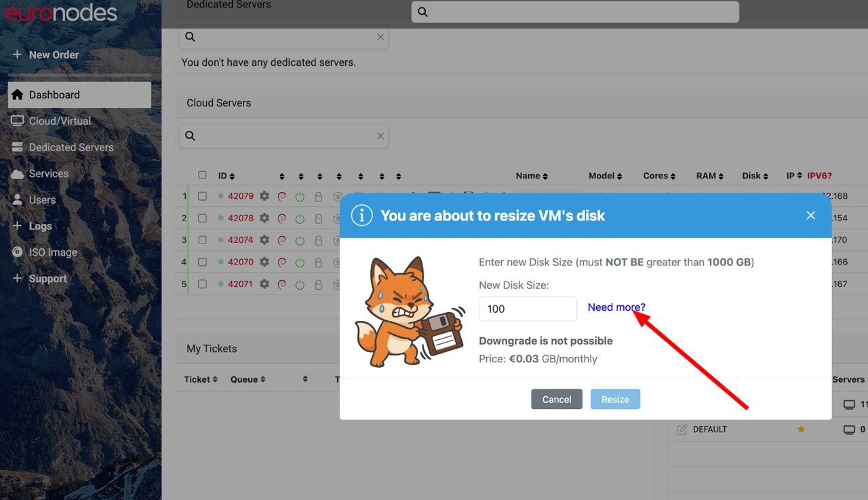Viewport: 868px width, 500px height.
Task: Click the Debian swirl icon for server 42070
Action: (282, 262)
